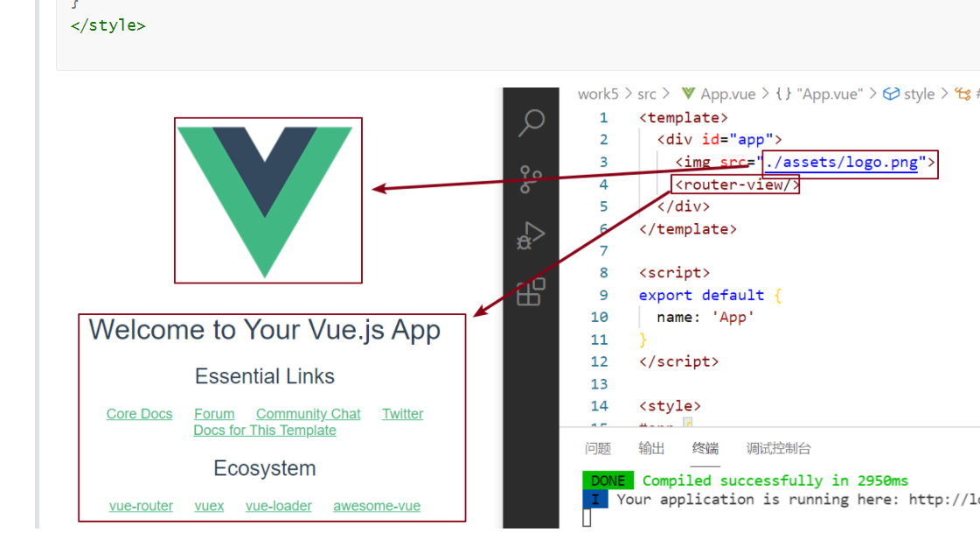The width and height of the screenshot is (980, 553).
Task: Switch to the 输出 panel tab
Action: [651, 449]
